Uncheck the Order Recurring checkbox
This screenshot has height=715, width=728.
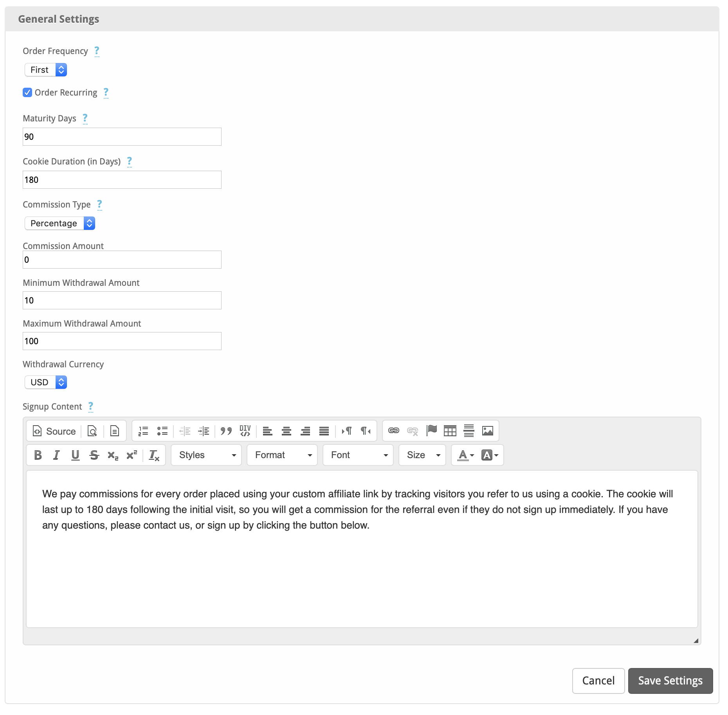click(27, 92)
